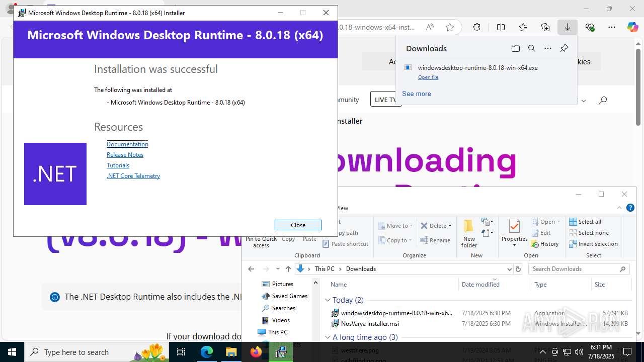Open Edge Settings and more menu
The width and height of the screenshot is (644, 362).
[x=611, y=27]
